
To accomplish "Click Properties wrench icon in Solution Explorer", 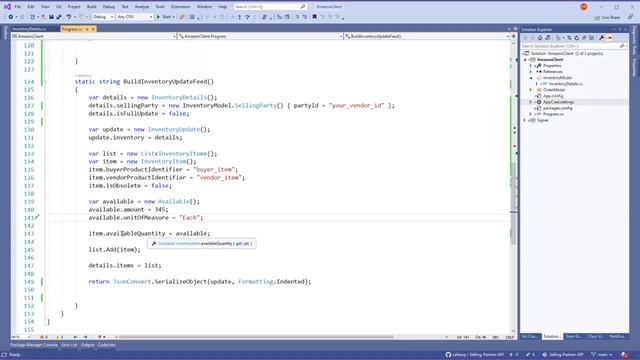I will (x=601, y=38).
